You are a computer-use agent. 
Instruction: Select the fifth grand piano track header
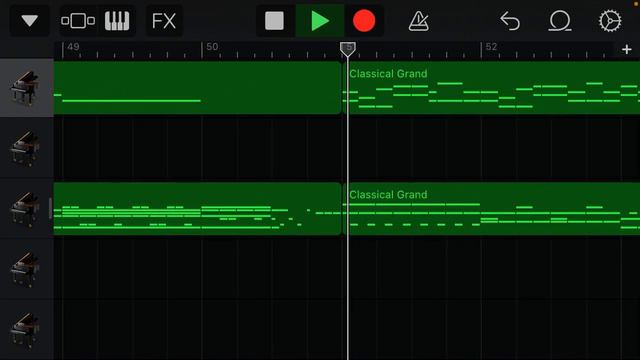click(27, 330)
